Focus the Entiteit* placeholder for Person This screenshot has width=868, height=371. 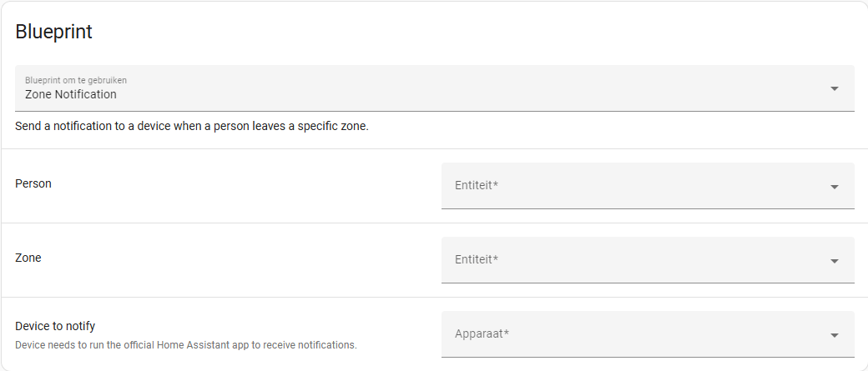point(477,185)
